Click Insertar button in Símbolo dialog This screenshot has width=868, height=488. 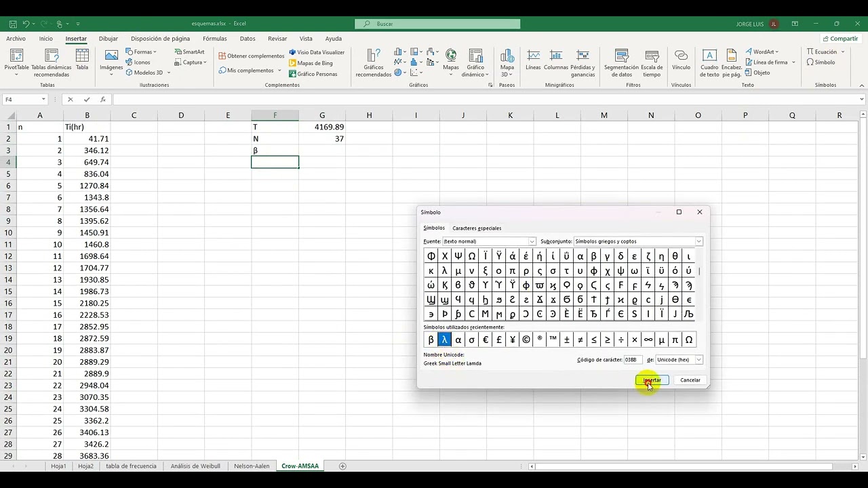pos(652,380)
